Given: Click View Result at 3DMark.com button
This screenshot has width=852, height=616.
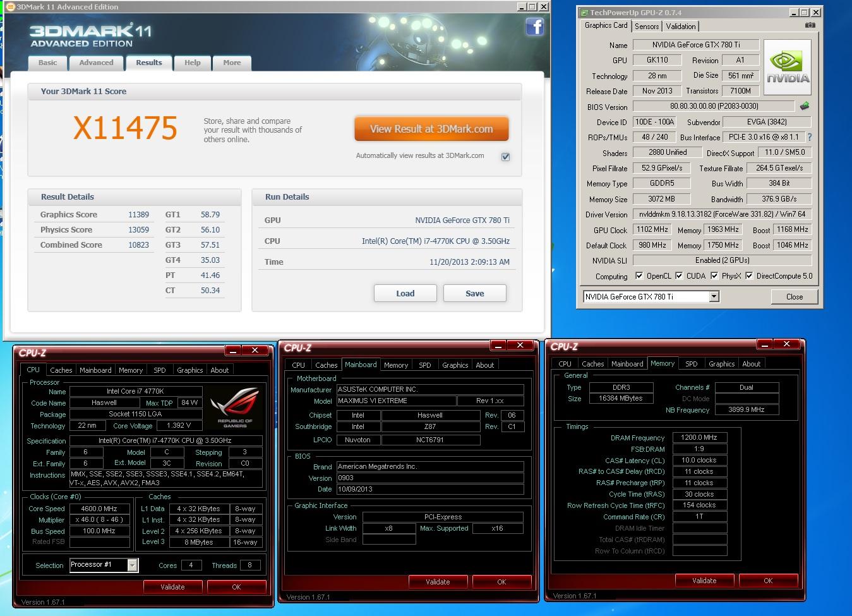Looking at the screenshot, I should point(431,129).
